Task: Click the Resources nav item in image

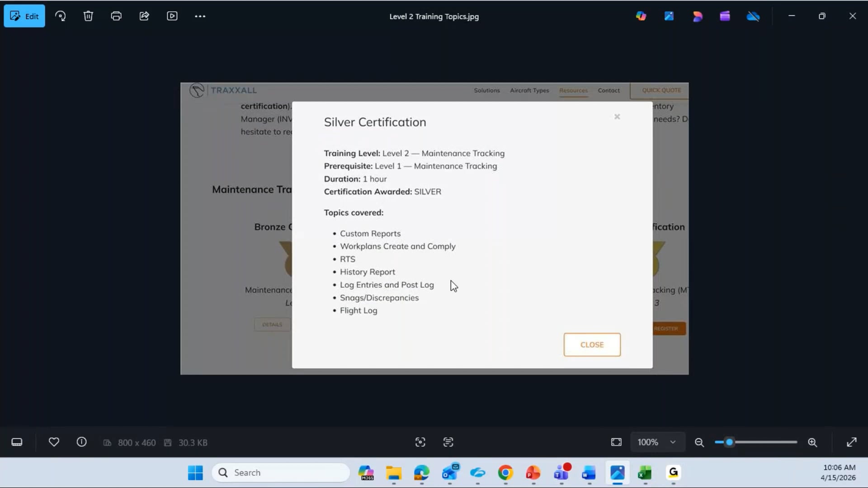Action: tap(573, 90)
